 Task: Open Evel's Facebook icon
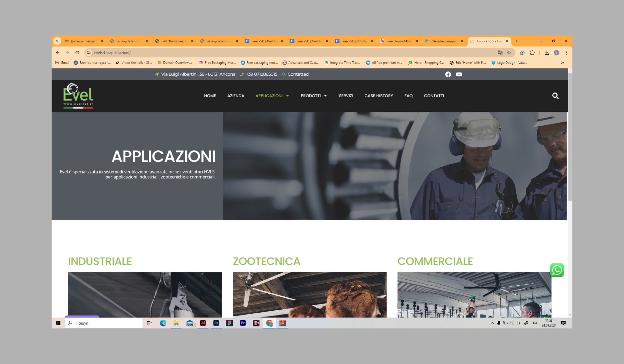pos(448,74)
